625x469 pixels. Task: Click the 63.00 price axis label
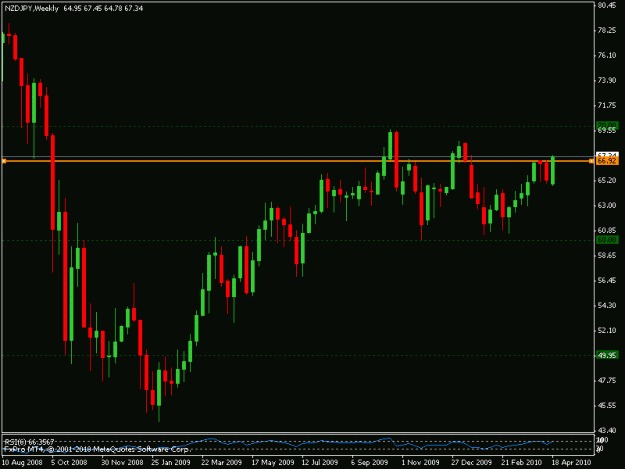[607, 205]
